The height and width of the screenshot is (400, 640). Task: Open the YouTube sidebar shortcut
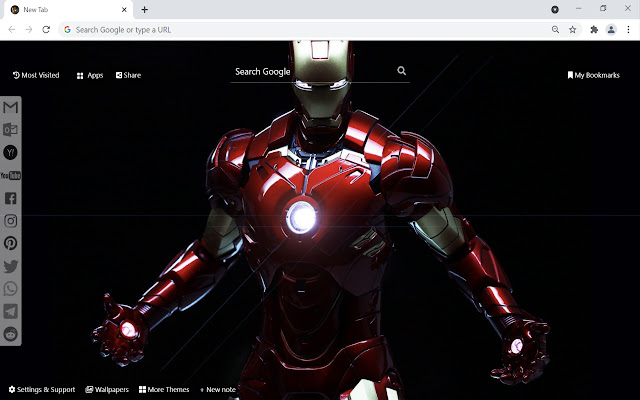(x=11, y=176)
